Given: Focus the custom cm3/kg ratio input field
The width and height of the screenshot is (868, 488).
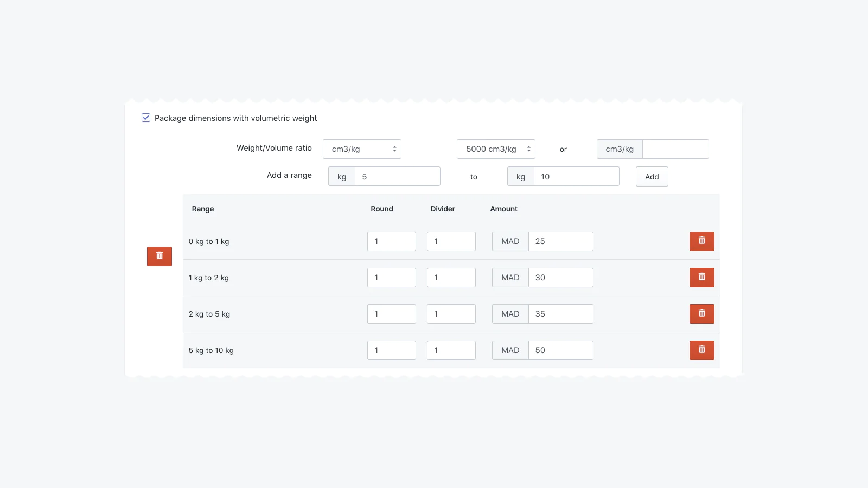Looking at the screenshot, I should pos(675,149).
